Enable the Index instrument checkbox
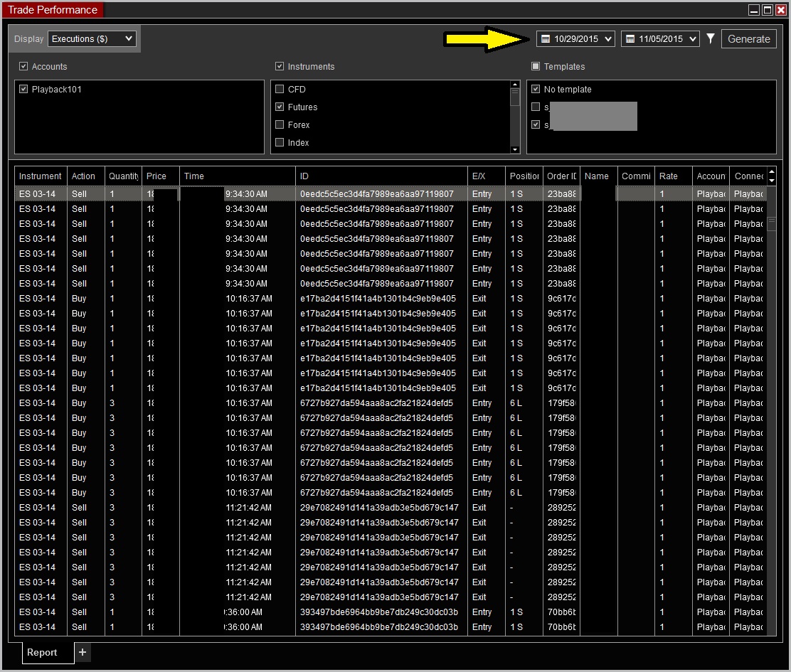This screenshot has height=672, width=791. (x=280, y=142)
